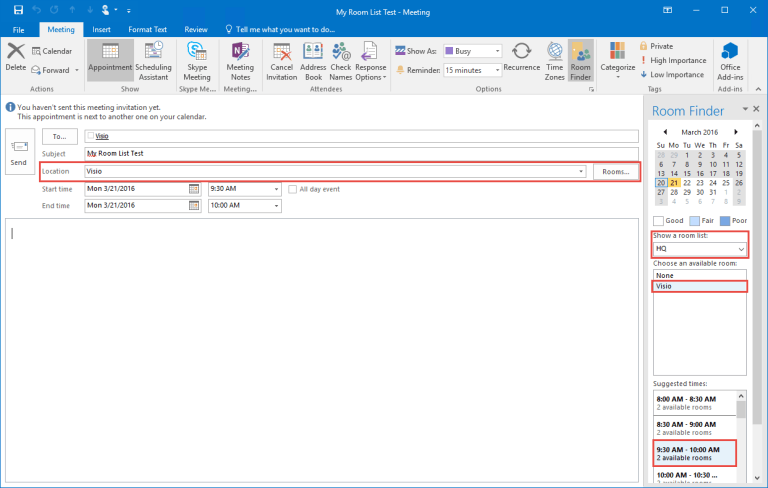Screen dimensions: 768x488
Task: Open the Review tab
Action: coord(196,29)
